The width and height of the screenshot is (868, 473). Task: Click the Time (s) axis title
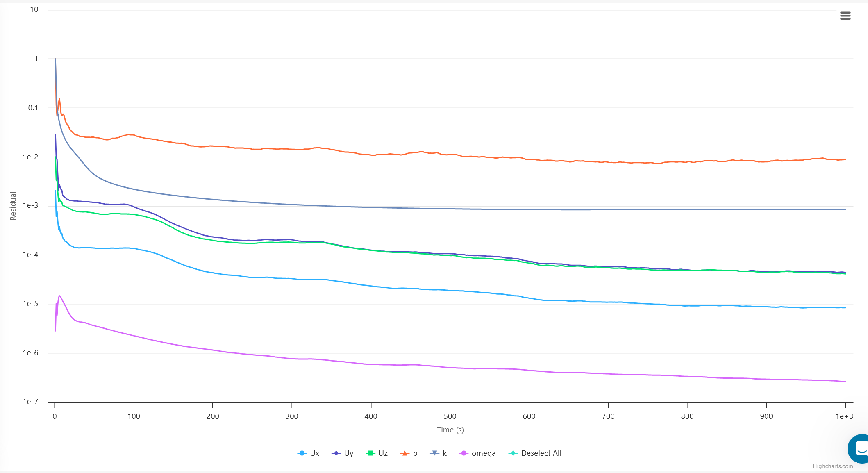click(x=450, y=430)
